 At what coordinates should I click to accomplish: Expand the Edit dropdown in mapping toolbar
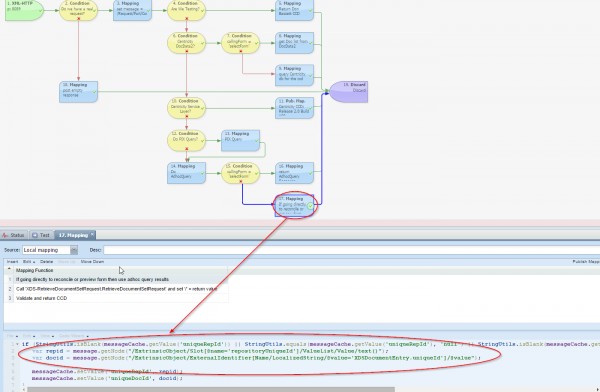[29, 261]
